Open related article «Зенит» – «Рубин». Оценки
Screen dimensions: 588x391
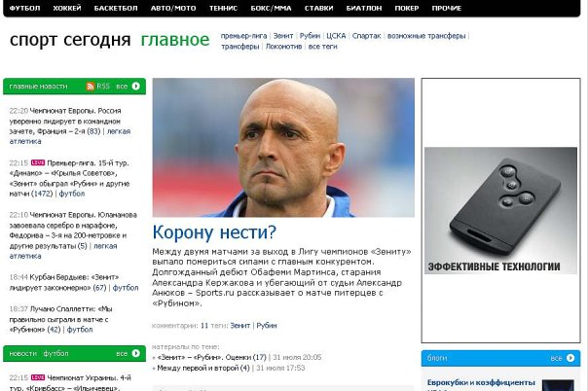[211, 357]
